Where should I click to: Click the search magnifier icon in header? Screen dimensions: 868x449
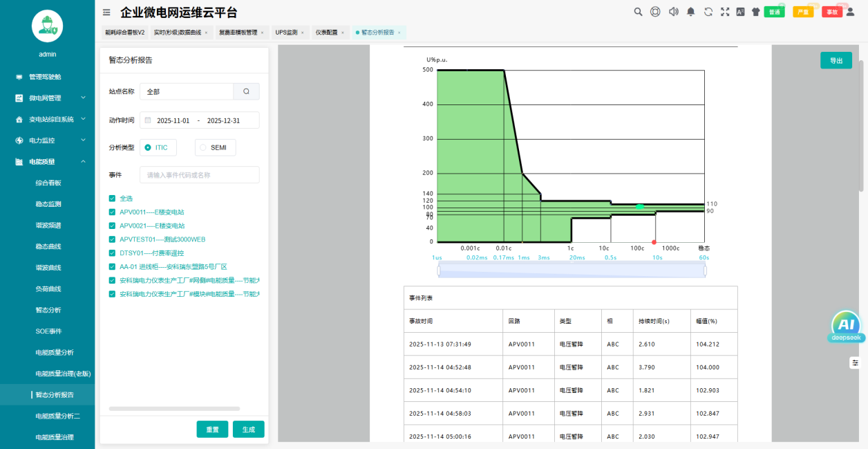[x=639, y=12]
